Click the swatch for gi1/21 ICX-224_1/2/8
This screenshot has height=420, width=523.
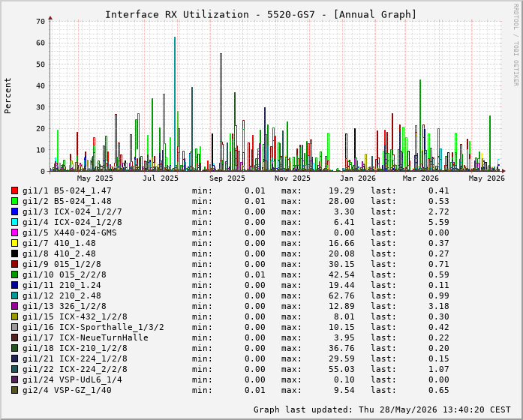tap(14, 358)
